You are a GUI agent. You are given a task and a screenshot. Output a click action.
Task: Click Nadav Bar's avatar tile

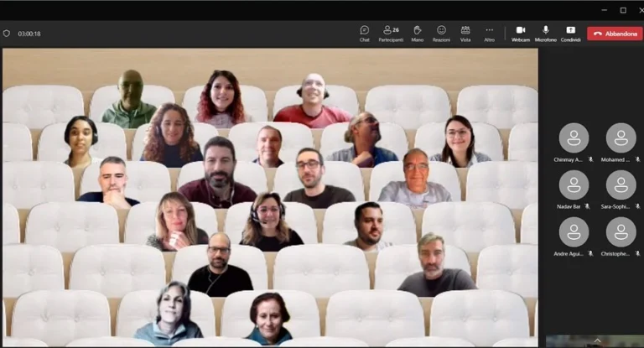coord(574,185)
